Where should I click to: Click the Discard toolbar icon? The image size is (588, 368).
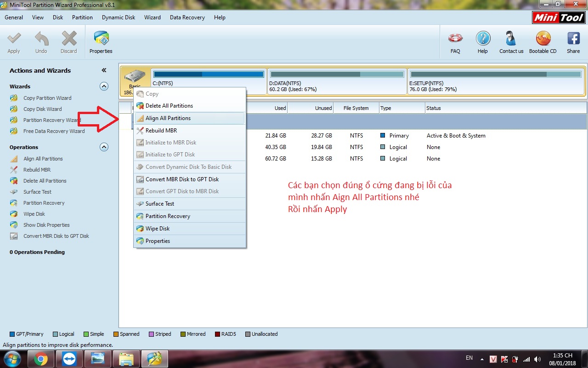69,42
